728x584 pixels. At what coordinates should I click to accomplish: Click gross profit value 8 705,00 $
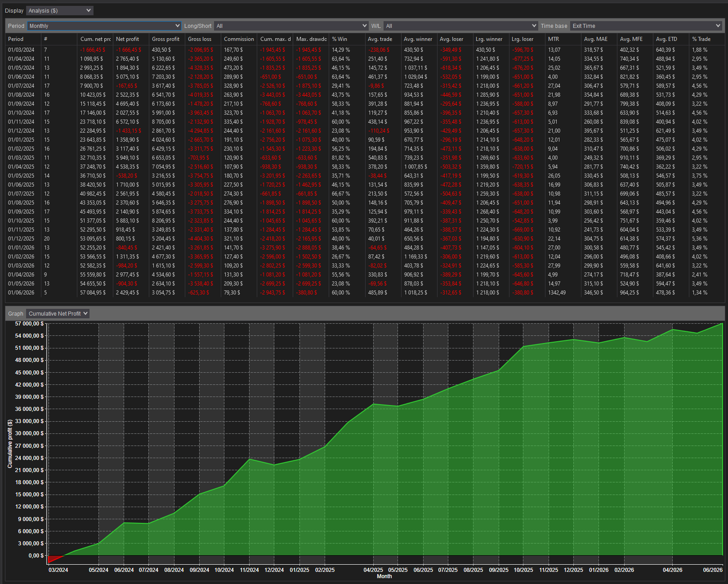click(164, 122)
